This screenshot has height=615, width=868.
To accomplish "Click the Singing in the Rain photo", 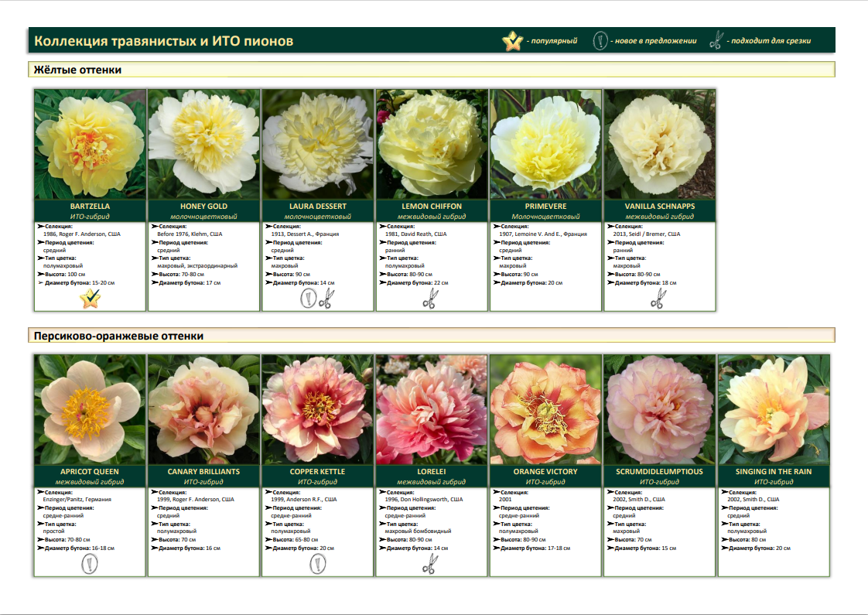I will click(774, 409).
